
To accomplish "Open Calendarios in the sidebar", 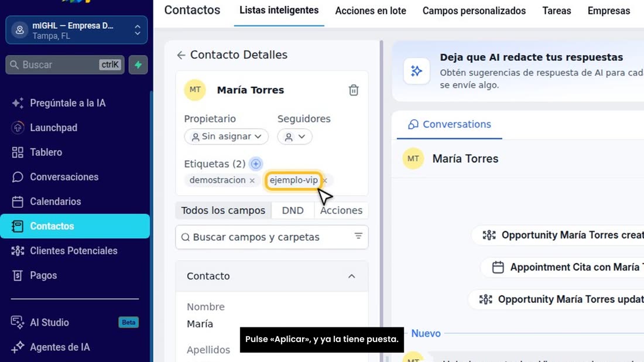I will (56, 202).
